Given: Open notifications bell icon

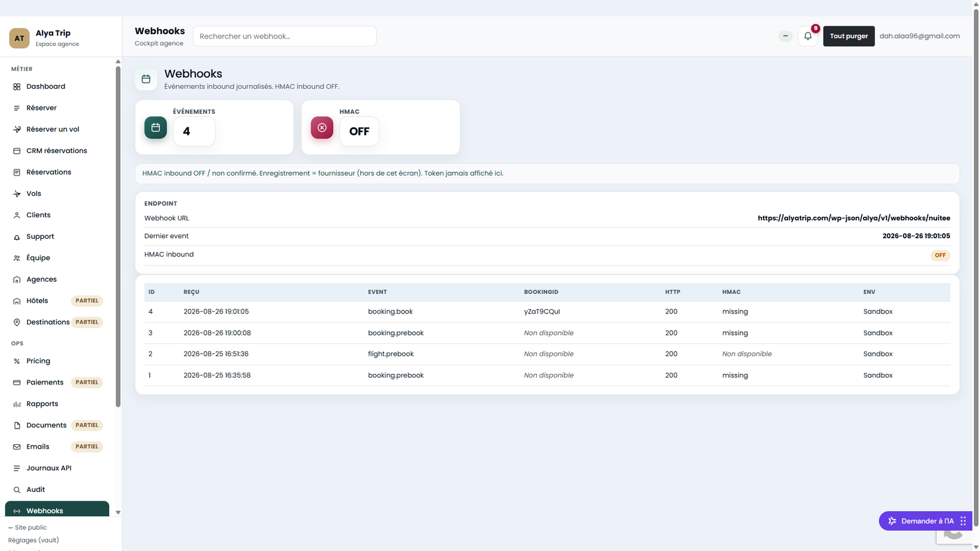Looking at the screenshot, I should tap(808, 36).
